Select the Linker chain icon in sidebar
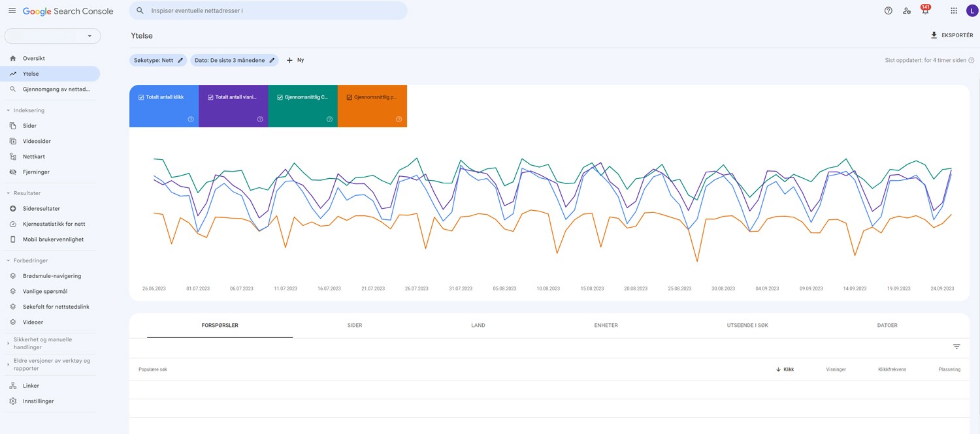 [x=12, y=385]
